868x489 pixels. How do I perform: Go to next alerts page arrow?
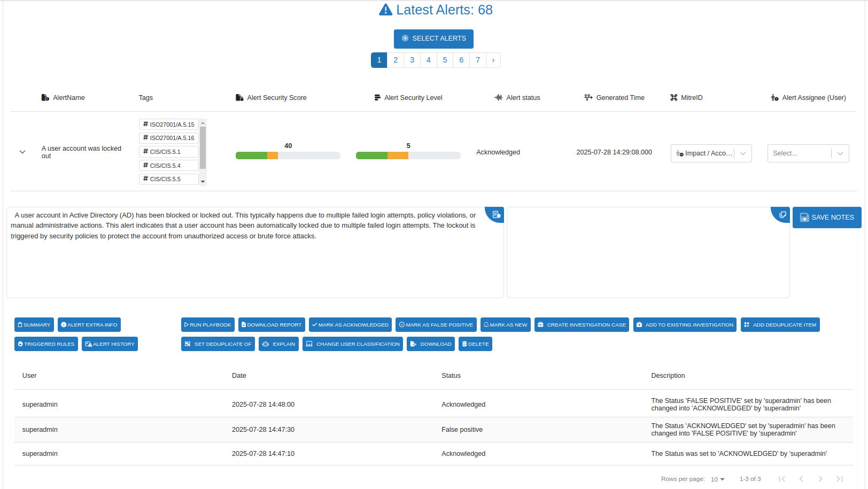tap(493, 60)
